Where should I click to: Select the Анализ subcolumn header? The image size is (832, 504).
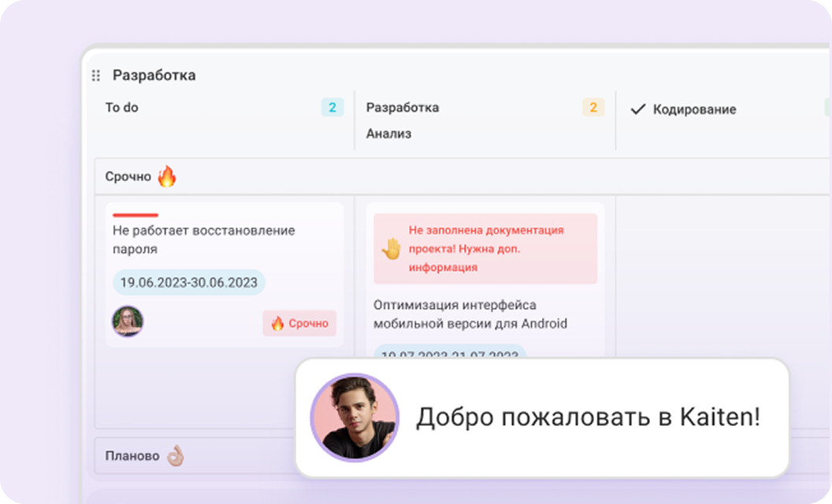[388, 134]
